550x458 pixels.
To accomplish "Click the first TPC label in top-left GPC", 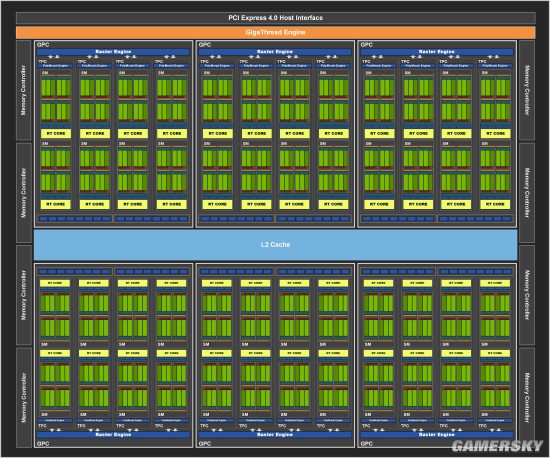I will [42, 61].
